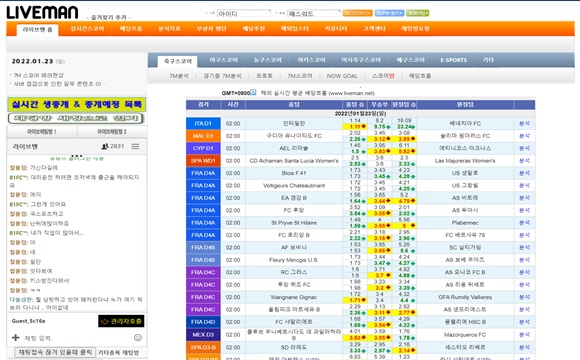
Task: Open 분석 for the AEL 리마솔 match
Action: pos(524,148)
